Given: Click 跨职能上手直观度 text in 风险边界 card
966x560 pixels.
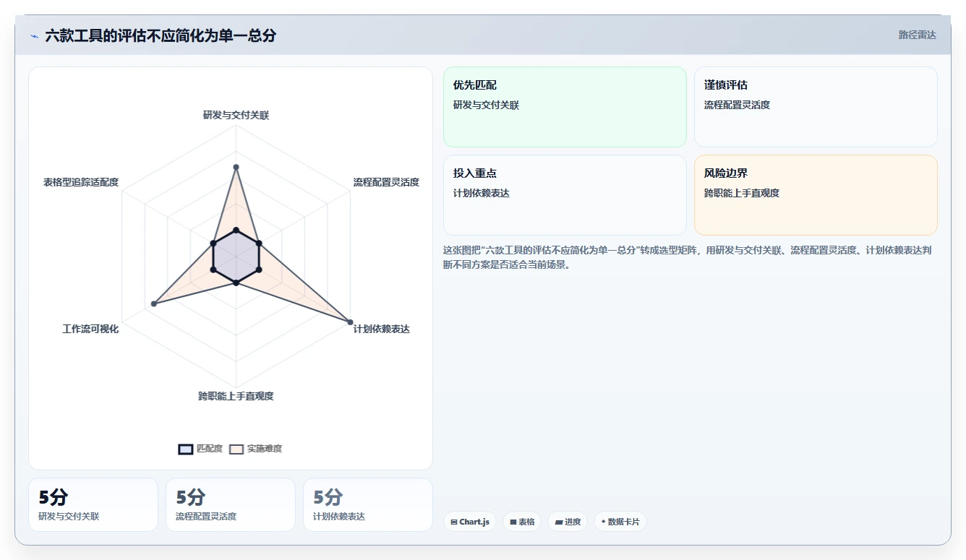Looking at the screenshot, I should [742, 193].
